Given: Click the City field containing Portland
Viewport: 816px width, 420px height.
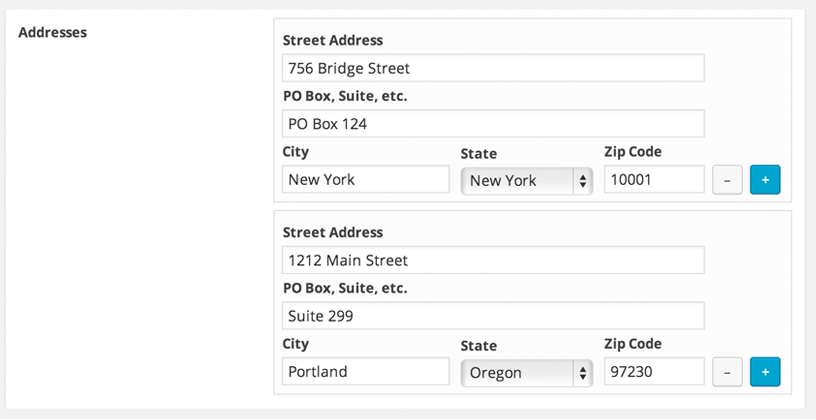Looking at the screenshot, I should [x=366, y=372].
